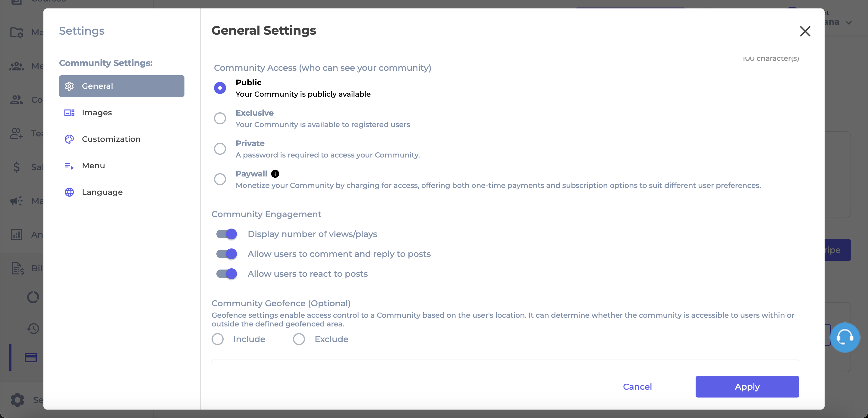Click the Paywall info icon
868x418 pixels.
click(x=275, y=173)
